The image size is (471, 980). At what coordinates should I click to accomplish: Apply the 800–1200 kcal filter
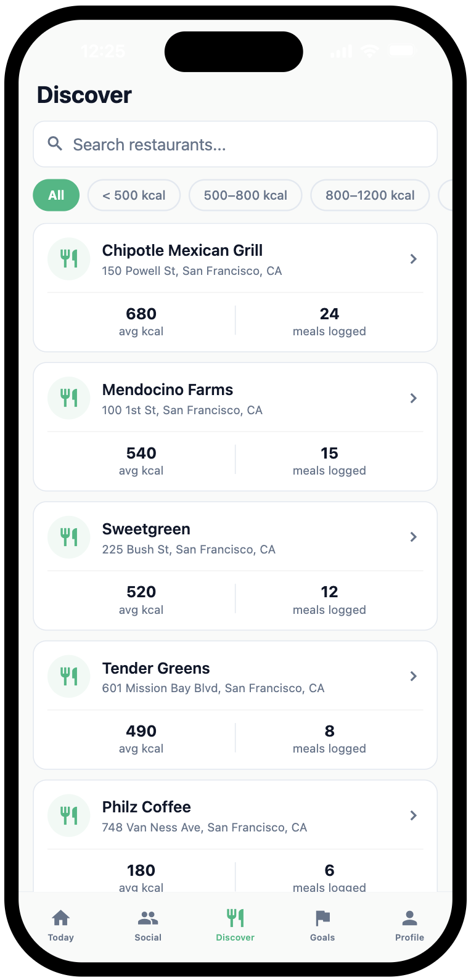point(370,195)
